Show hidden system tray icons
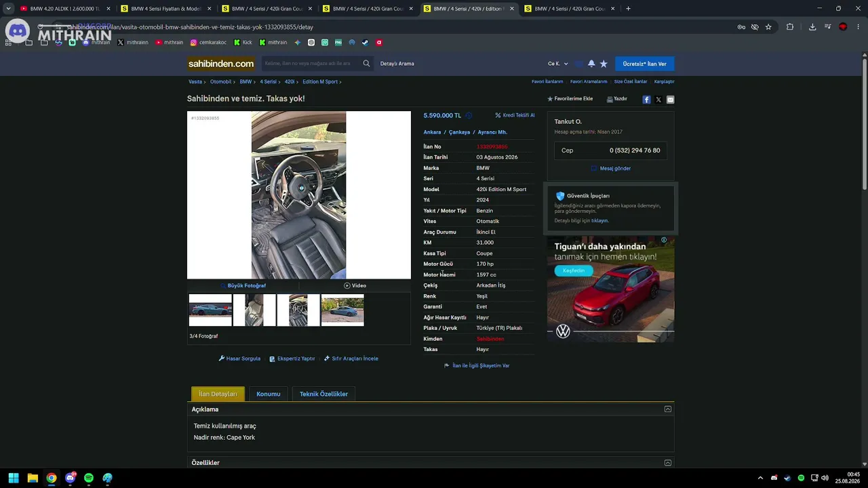The image size is (868, 488). [760, 478]
